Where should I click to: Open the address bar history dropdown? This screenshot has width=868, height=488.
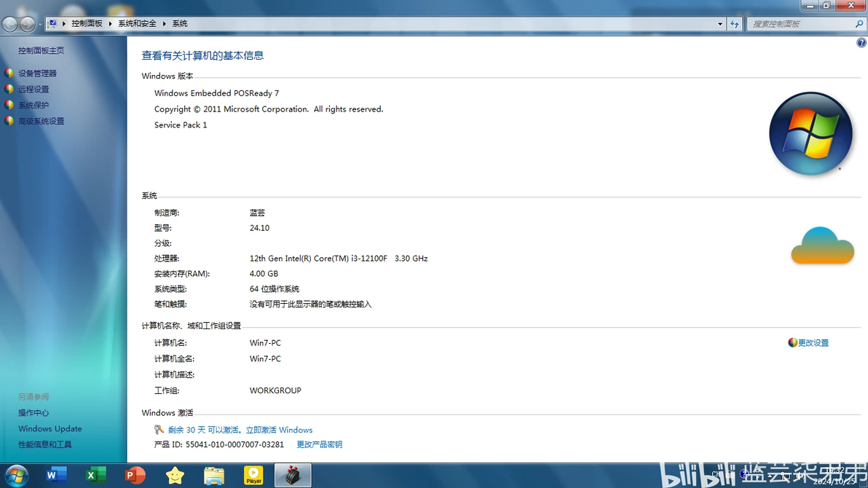point(719,24)
